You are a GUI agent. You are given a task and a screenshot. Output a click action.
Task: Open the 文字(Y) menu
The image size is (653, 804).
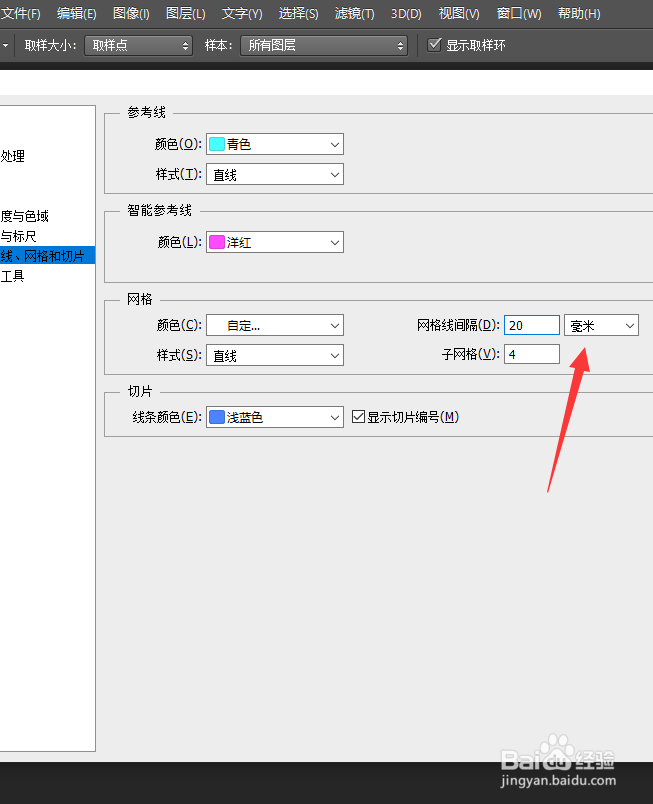click(x=242, y=13)
